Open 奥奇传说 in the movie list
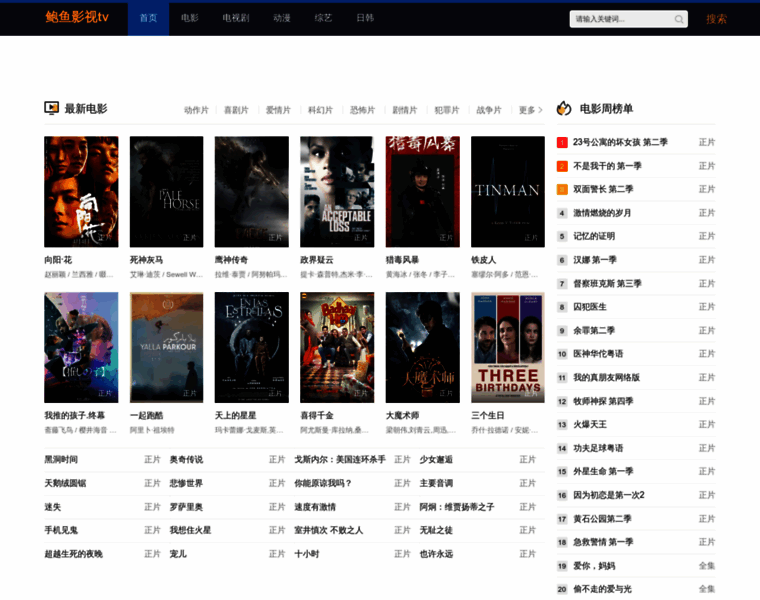 (186, 459)
